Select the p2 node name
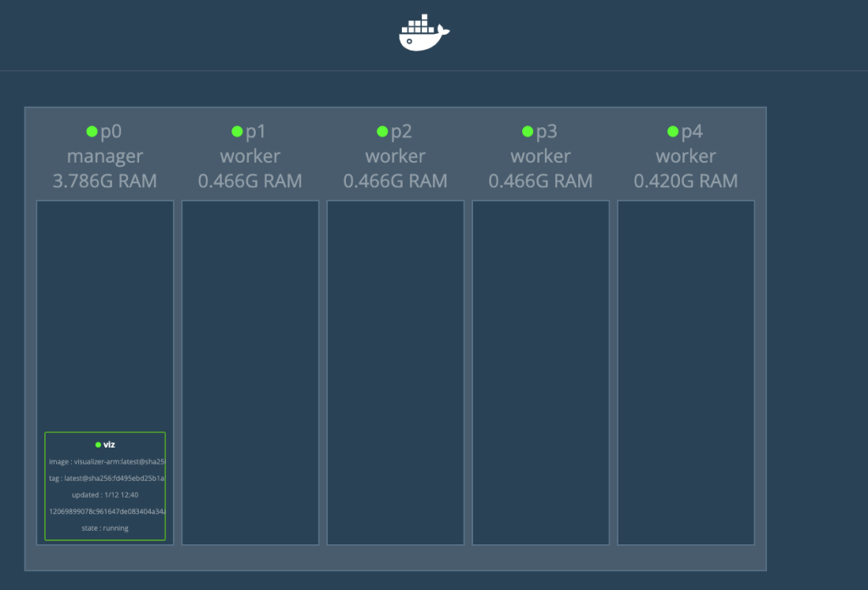The height and width of the screenshot is (590, 868). [x=401, y=131]
